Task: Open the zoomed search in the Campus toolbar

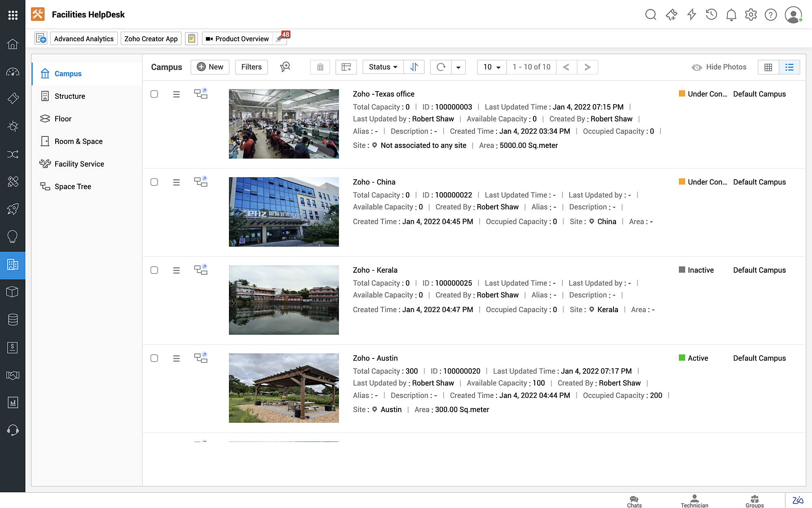Action: [x=285, y=67]
